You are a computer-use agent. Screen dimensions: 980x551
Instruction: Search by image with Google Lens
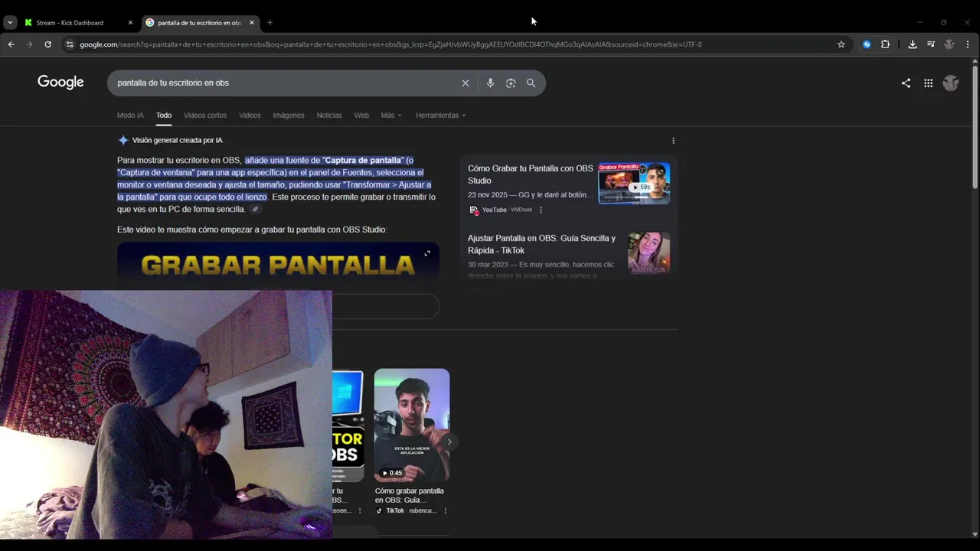point(511,83)
